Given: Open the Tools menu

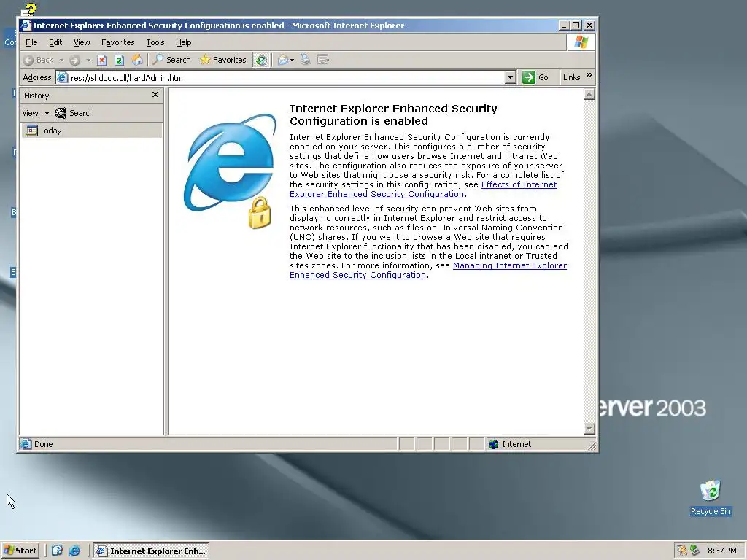Looking at the screenshot, I should click(155, 42).
